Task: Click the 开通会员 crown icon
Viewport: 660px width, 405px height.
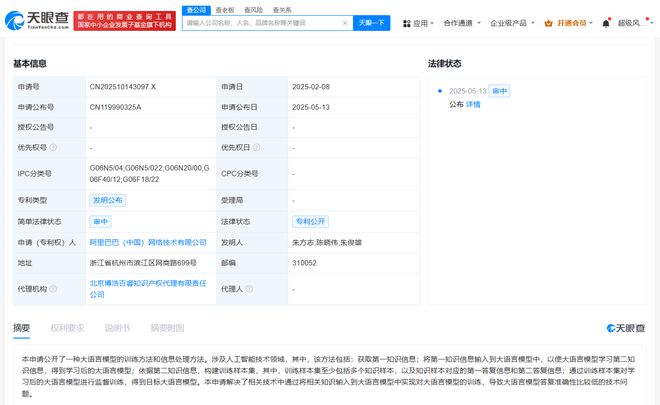Action: [x=548, y=23]
